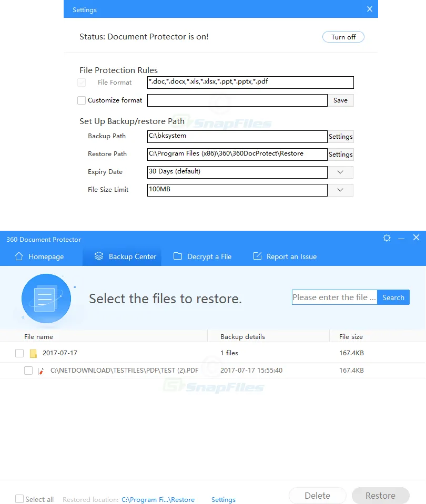Screen dimensions: 426x504
Task: Switch to the Homepage tab
Action: click(39, 256)
